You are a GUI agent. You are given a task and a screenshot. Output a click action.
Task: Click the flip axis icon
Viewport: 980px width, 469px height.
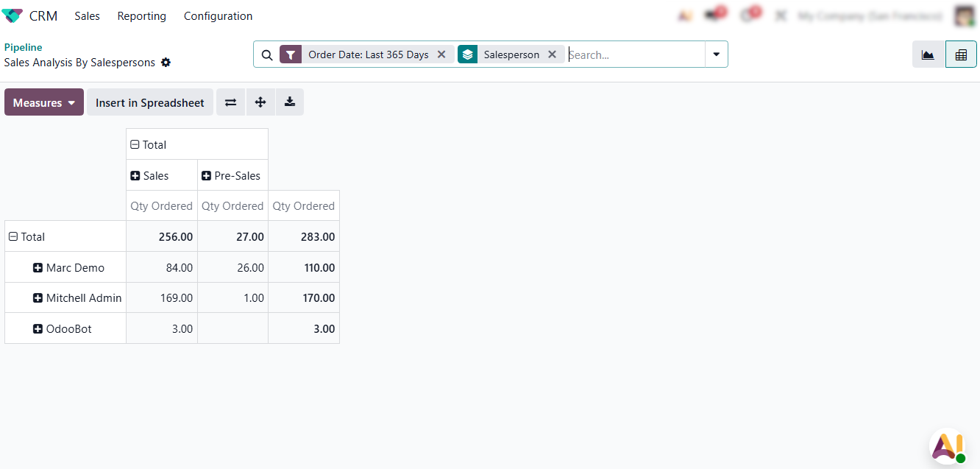230,102
